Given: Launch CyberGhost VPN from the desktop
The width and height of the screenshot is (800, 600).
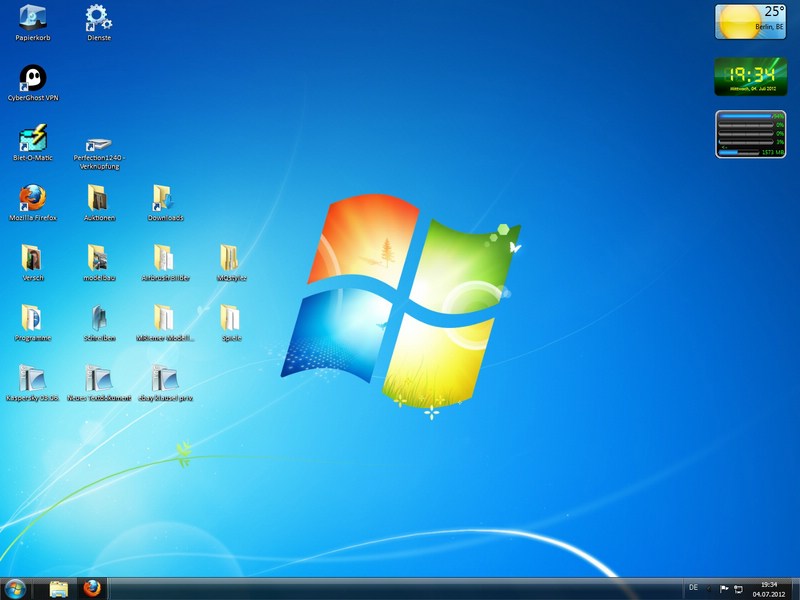Looking at the screenshot, I should click(33, 83).
